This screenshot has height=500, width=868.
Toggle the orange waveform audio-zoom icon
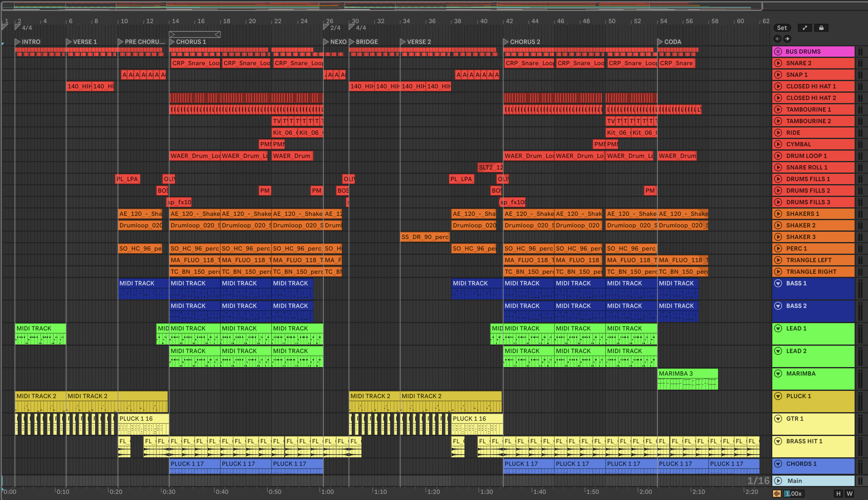pos(777,494)
